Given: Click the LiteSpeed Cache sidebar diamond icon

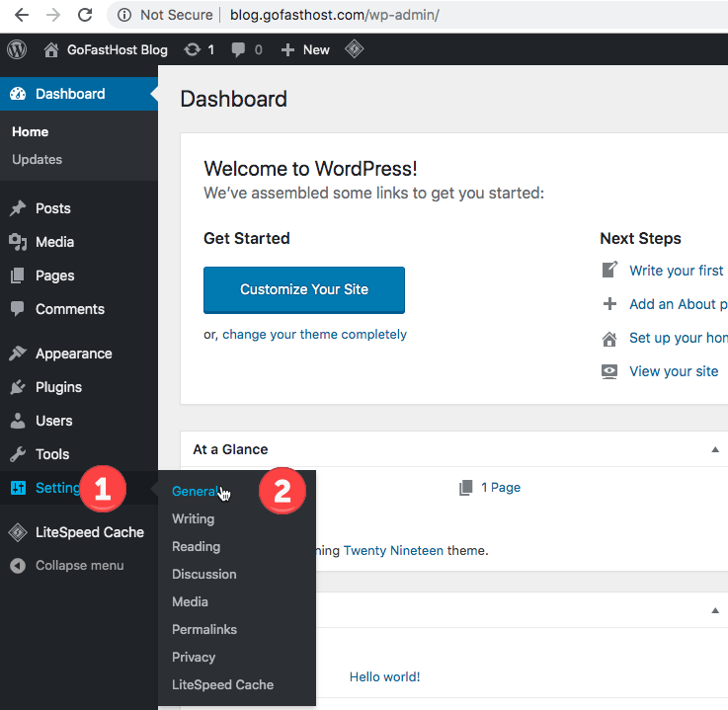Looking at the screenshot, I should click(18, 532).
